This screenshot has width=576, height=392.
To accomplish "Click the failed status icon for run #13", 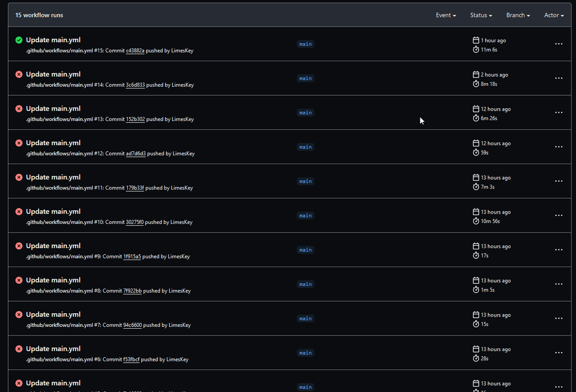I will [x=19, y=108].
